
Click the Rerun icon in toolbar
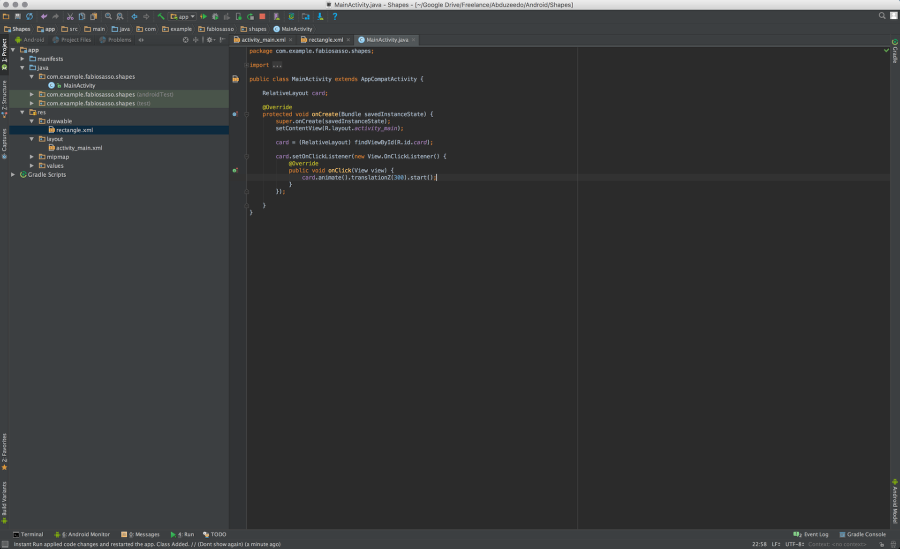click(x=250, y=17)
